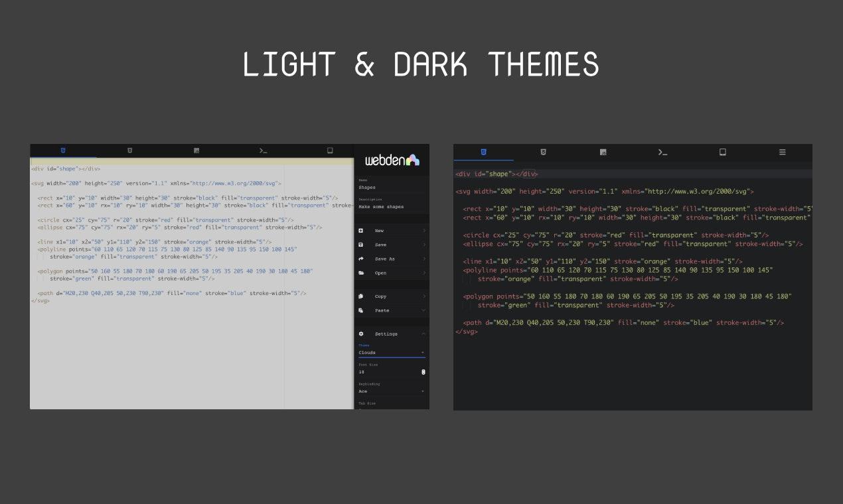Open the terminal console tab in the light editor
The width and height of the screenshot is (843, 504).
click(x=264, y=151)
